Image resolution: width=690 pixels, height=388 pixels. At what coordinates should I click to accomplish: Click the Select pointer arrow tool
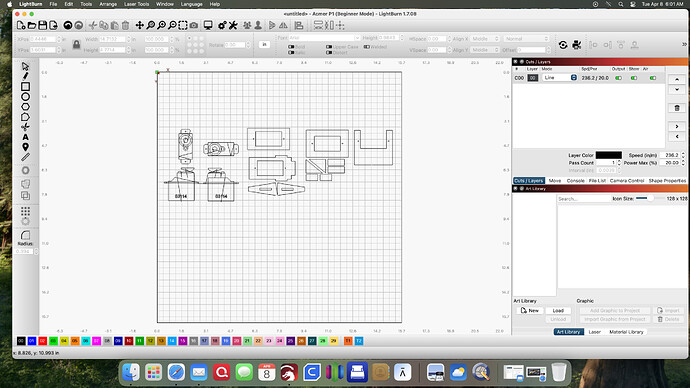[x=25, y=66]
